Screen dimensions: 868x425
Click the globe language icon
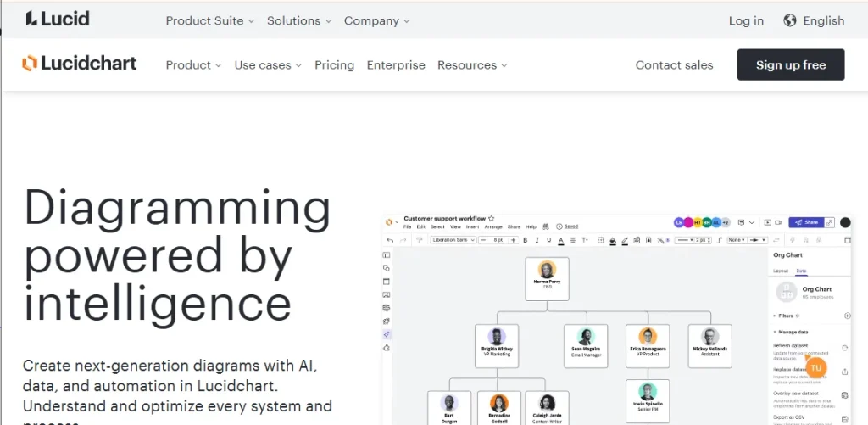[790, 20]
